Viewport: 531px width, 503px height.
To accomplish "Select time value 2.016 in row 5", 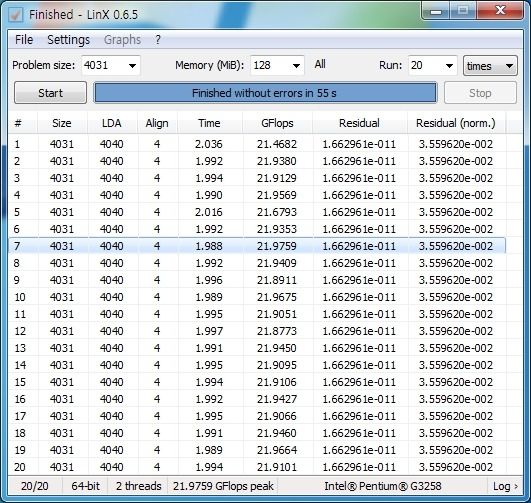I will point(209,212).
